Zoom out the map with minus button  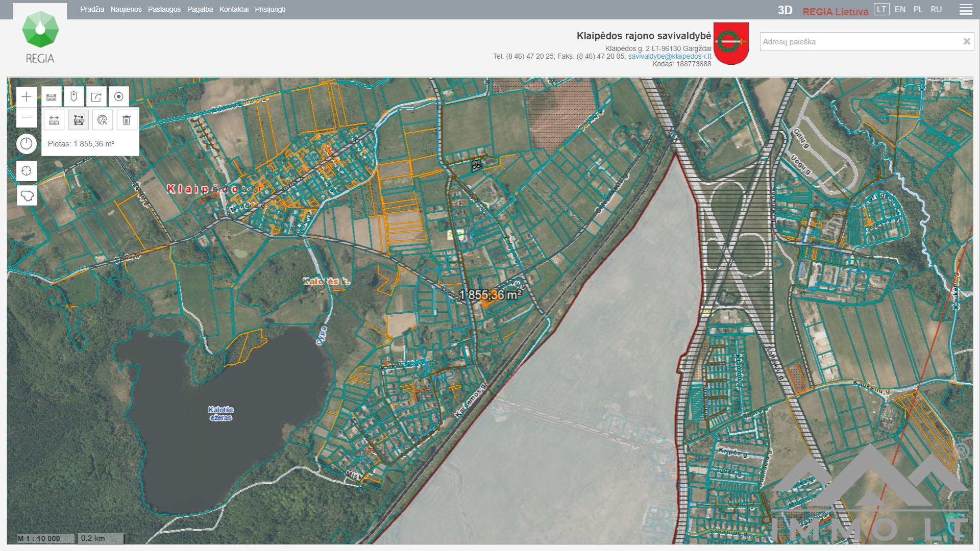coord(27,117)
